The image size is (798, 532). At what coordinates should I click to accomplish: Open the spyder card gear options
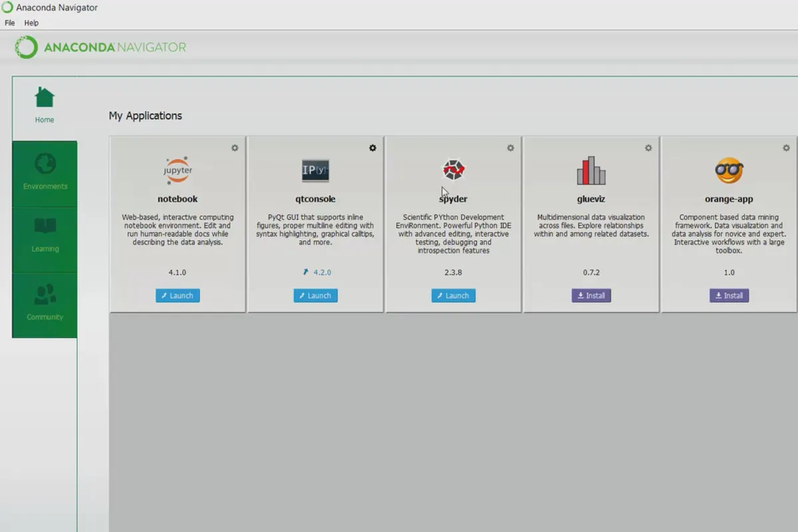(511, 148)
